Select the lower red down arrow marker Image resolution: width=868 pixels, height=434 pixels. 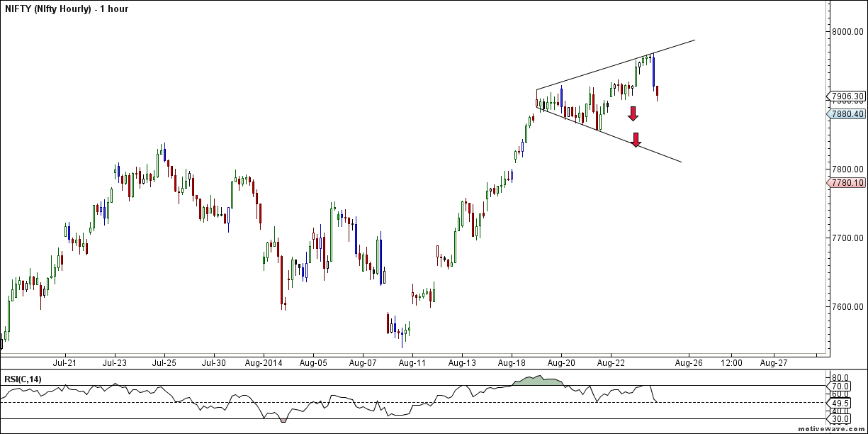(x=636, y=140)
